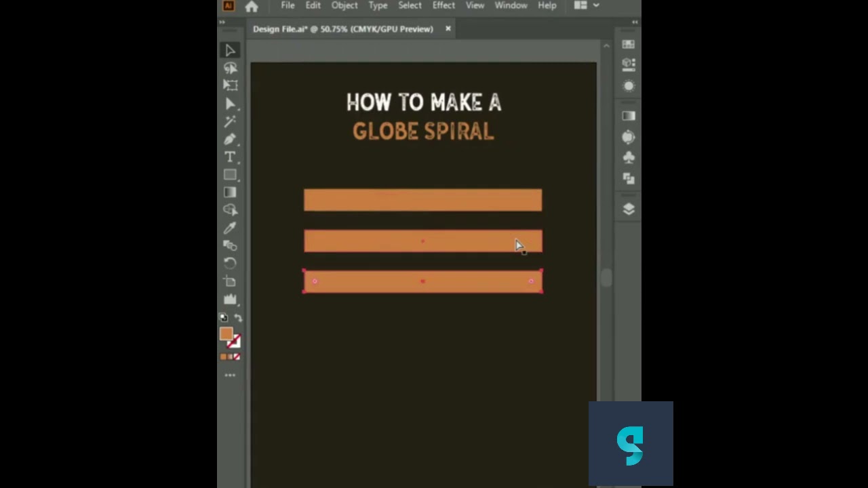Open the Layers panel icon
The image size is (868, 488).
point(628,209)
